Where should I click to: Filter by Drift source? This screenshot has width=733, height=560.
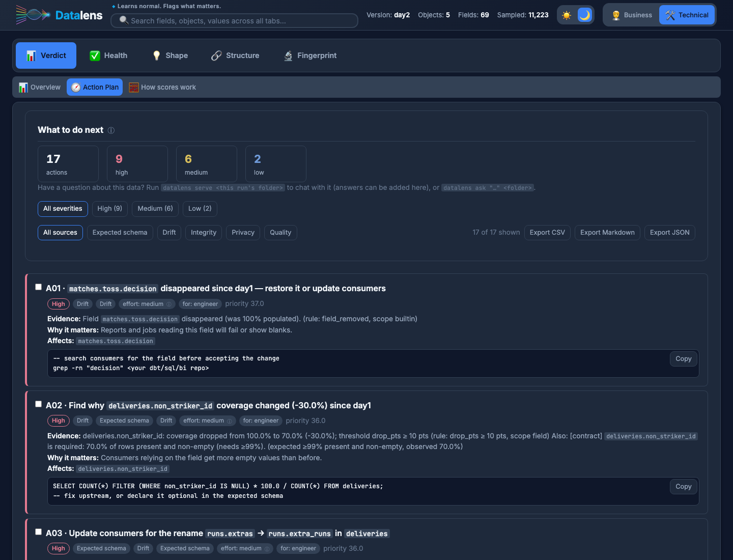[169, 233]
